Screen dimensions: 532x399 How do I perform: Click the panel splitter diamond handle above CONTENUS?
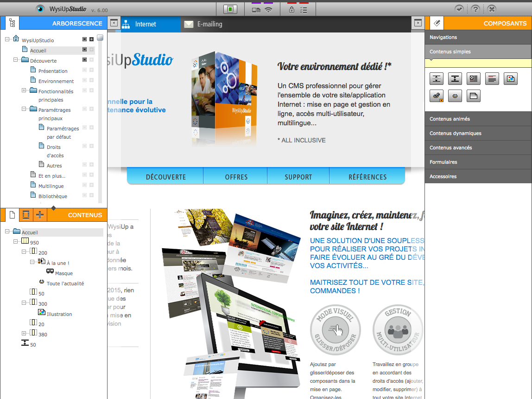click(x=54, y=208)
